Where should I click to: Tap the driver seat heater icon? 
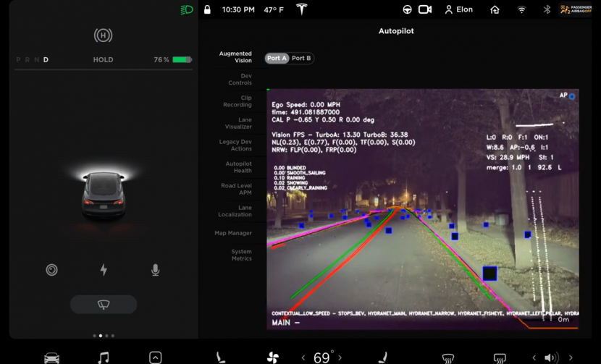[220, 358]
